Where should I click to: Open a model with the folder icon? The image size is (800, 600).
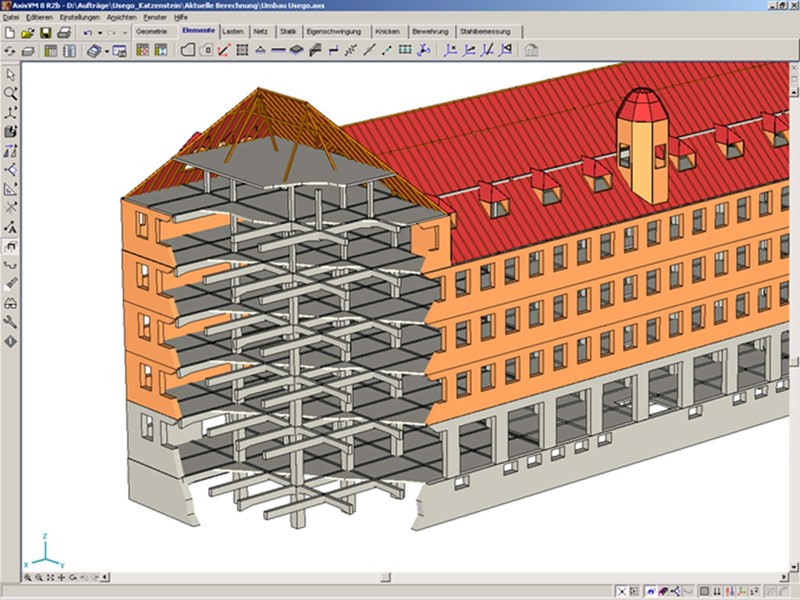(x=28, y=33)
